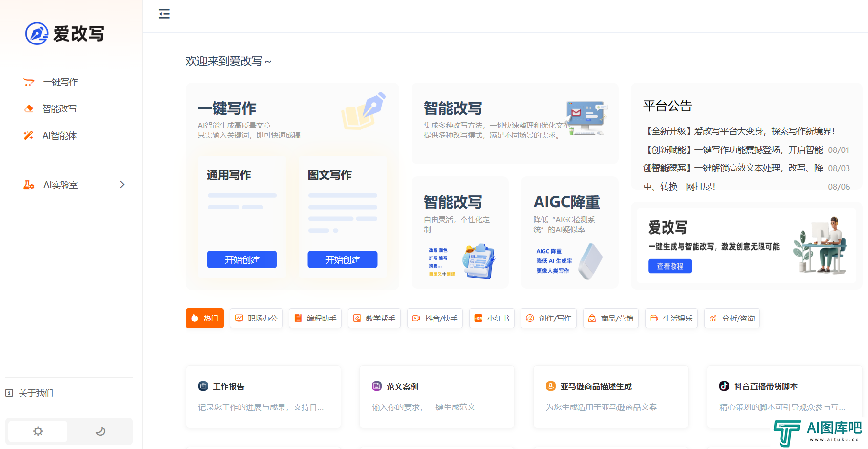This screenshot has height=449, width=868.
Task: Select the 商品/营销 category tab
Action: point(611,318)
